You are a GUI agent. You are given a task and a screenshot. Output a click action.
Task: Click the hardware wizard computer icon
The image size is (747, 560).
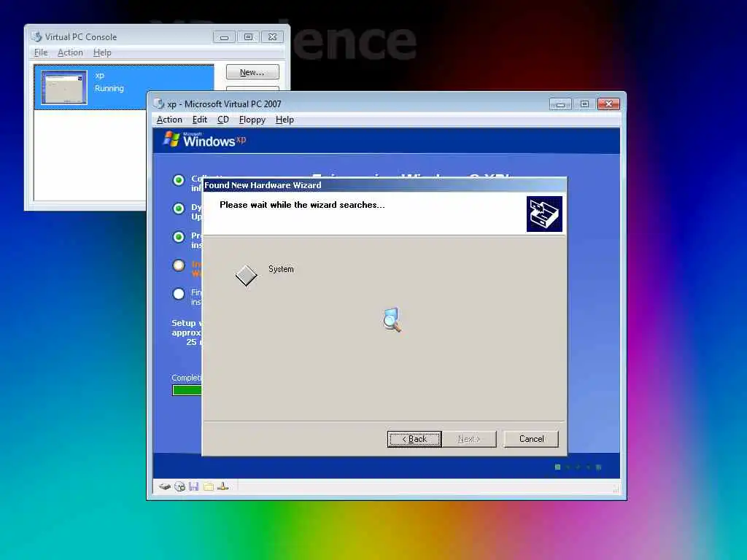[x=544, y=214]
